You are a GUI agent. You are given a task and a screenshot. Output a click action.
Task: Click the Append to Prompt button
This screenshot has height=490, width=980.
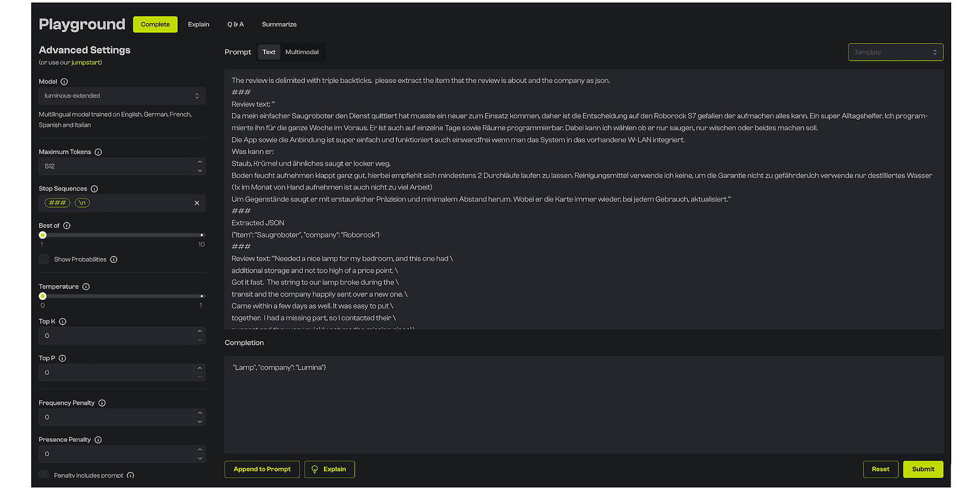(x=262, y=469)
